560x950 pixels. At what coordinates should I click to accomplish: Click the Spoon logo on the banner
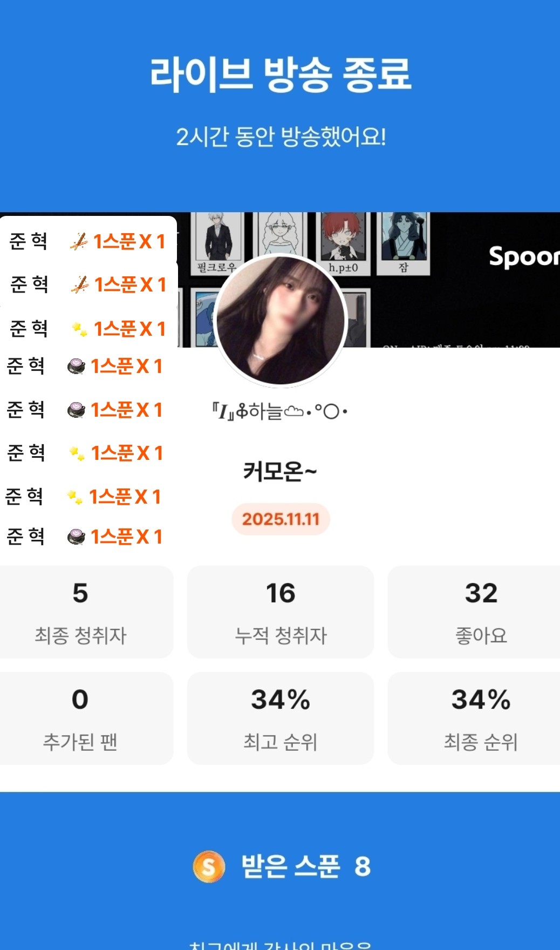click(523, 257)
